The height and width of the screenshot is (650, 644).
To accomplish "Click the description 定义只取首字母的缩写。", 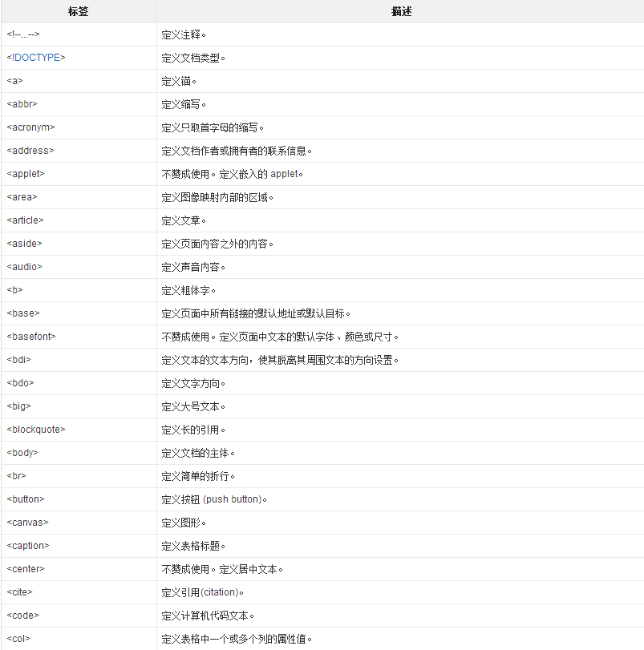I will (x=213, y=127).
